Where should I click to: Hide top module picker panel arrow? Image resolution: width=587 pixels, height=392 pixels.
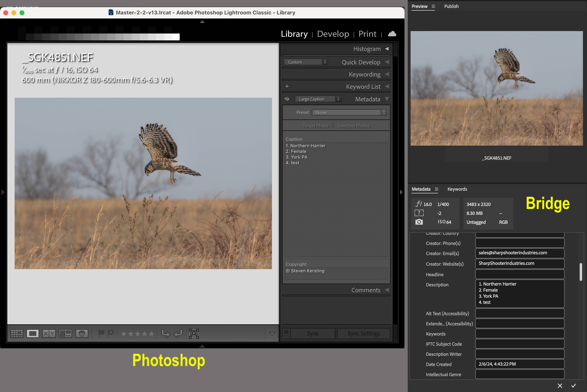click(x=202, y=22)
